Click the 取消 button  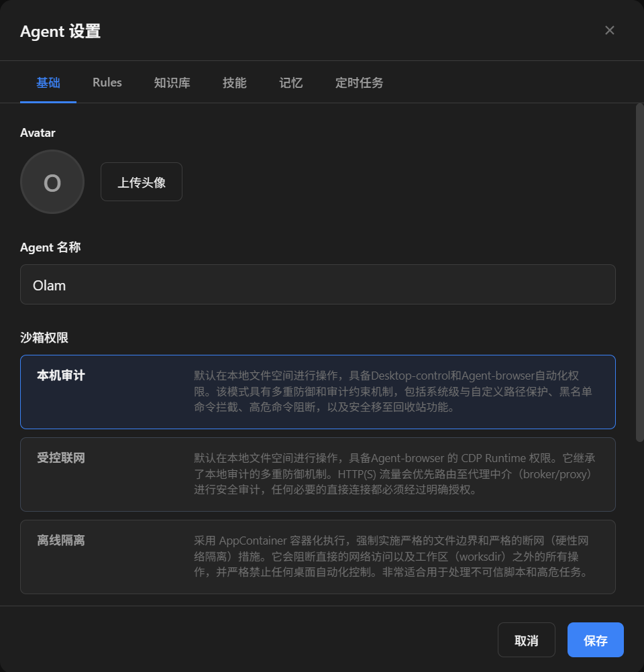[x=527, y=640]
